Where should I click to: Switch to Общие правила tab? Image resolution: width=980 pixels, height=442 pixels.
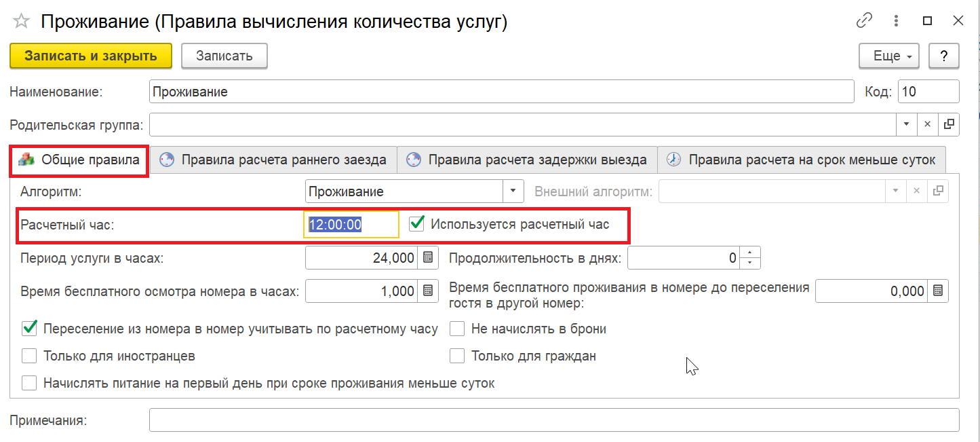pos(80,160)
